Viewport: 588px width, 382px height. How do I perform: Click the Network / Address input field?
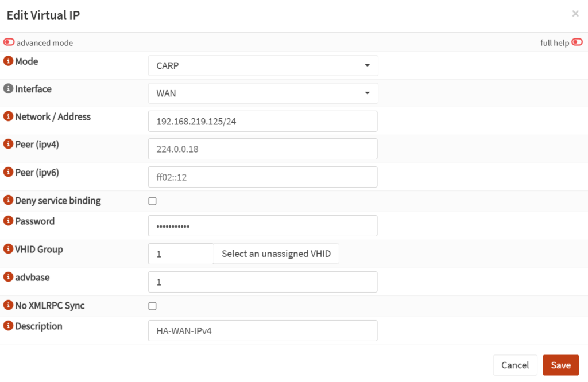(262, 122)
